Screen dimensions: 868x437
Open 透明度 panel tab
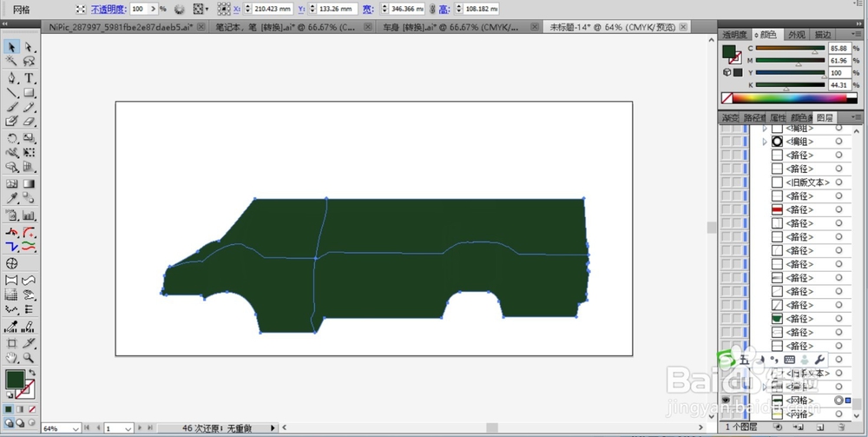coord(734,35)
